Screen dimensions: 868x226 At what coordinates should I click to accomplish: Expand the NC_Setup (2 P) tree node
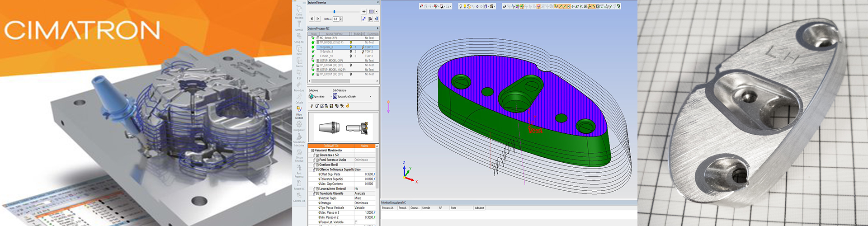[318, 38]
